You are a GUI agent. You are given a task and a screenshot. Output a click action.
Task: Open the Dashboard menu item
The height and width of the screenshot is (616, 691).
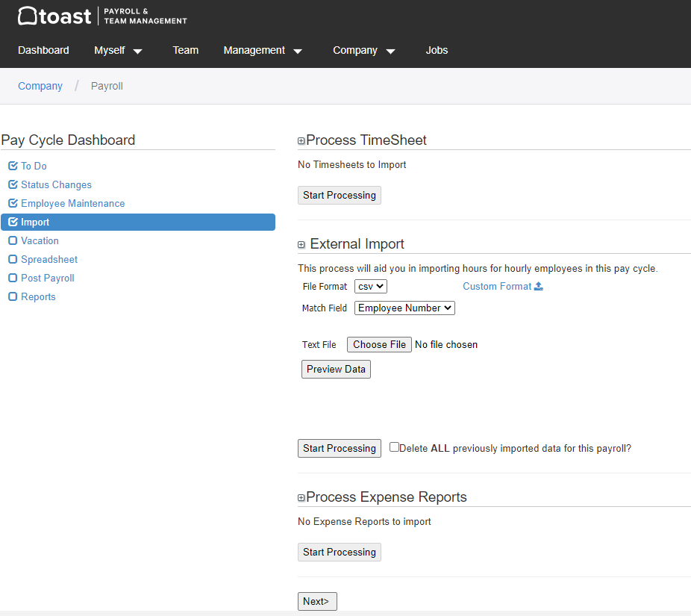click(43, 50)
